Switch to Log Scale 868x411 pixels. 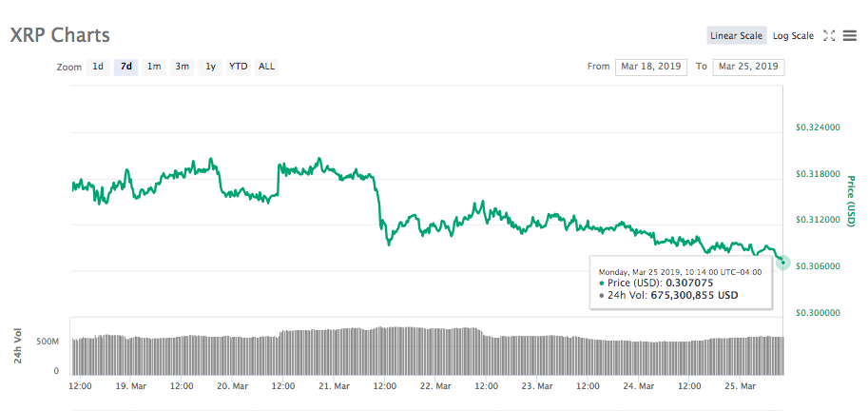[x=793, y=35]
